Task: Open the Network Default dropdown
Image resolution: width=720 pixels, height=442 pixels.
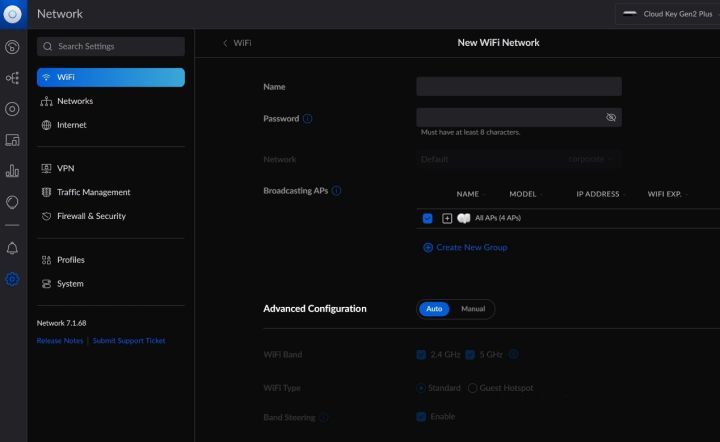Action: pos(519,159)
